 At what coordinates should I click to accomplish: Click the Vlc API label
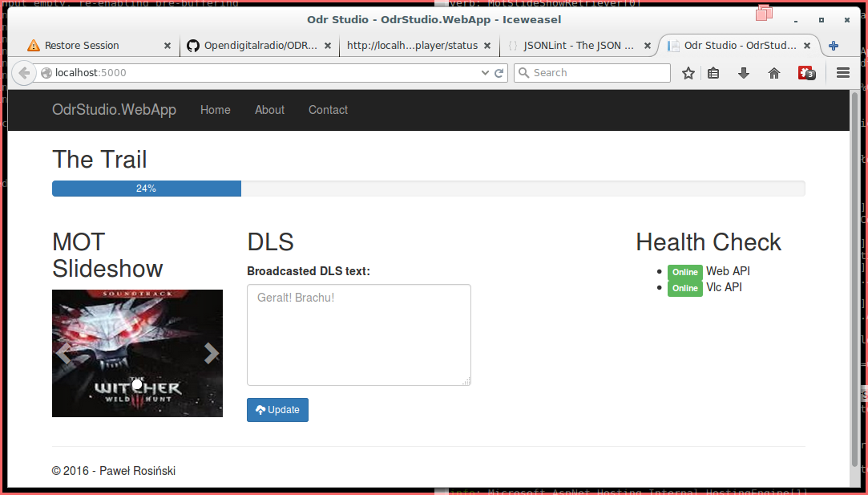(724, 287)
